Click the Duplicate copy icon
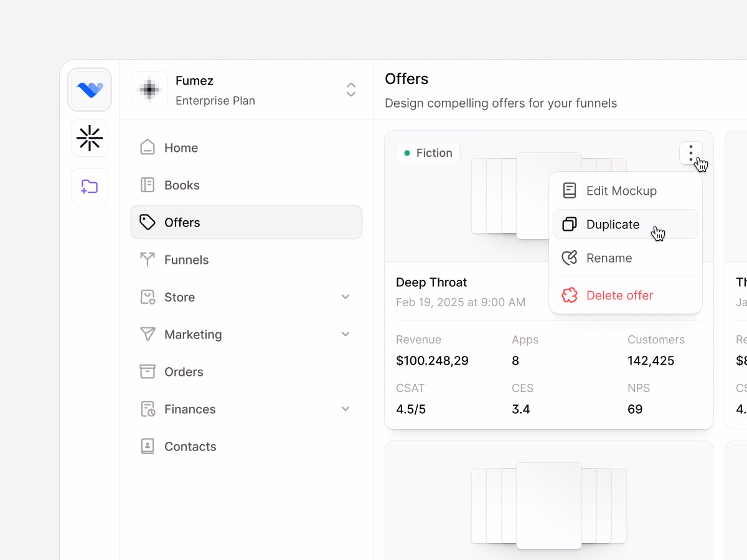Image resolution: width=747 pixels, height=560 pixels. (x=570, y=224)
